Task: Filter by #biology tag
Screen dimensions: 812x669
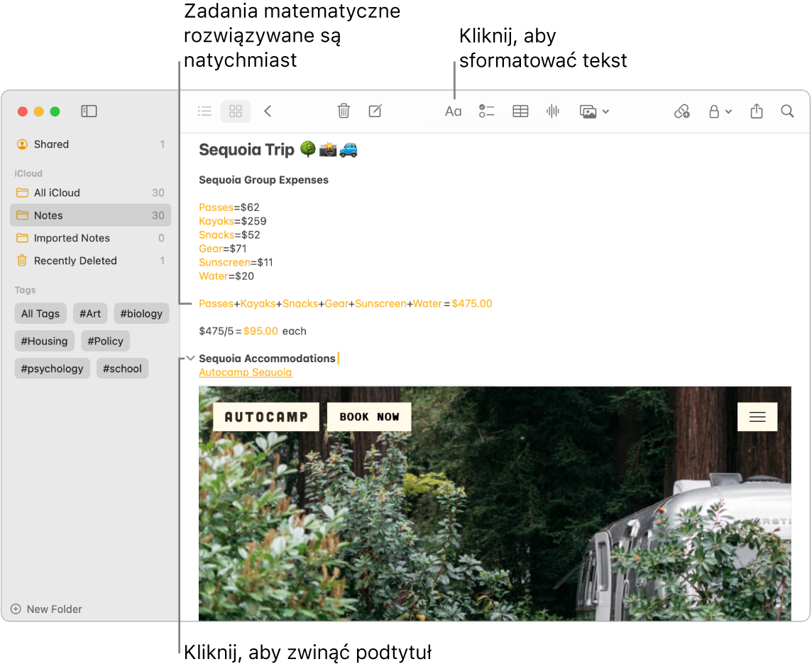Action: coord(141,313)
